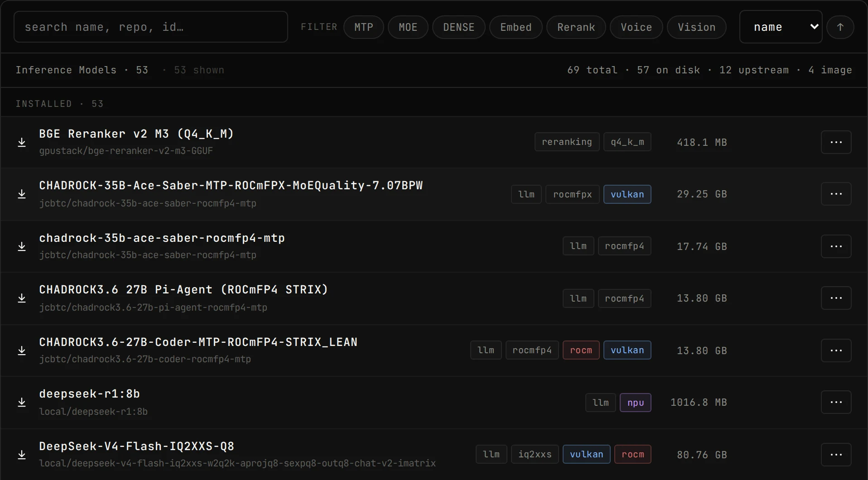Click download icon for BGE Reranker v2 M3
This screenshot has width=868, height=480.
point(22,142)
